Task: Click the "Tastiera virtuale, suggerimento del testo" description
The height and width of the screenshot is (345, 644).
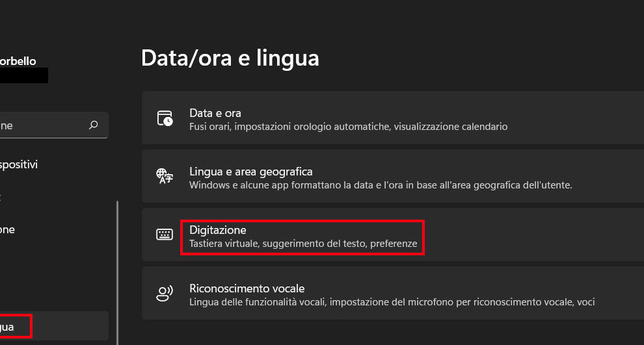Action: pyautogui.click(x=302, y=244)
